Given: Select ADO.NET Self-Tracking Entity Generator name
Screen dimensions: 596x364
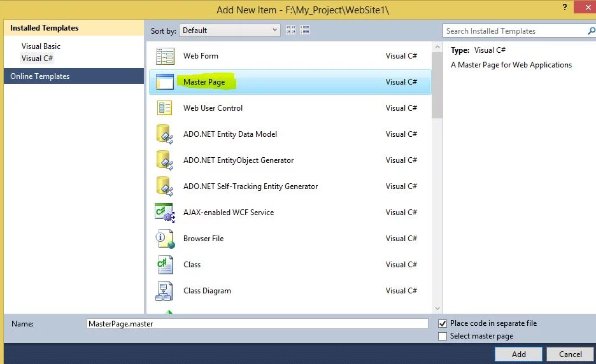Looking at the screenshot, I should 250,186.
